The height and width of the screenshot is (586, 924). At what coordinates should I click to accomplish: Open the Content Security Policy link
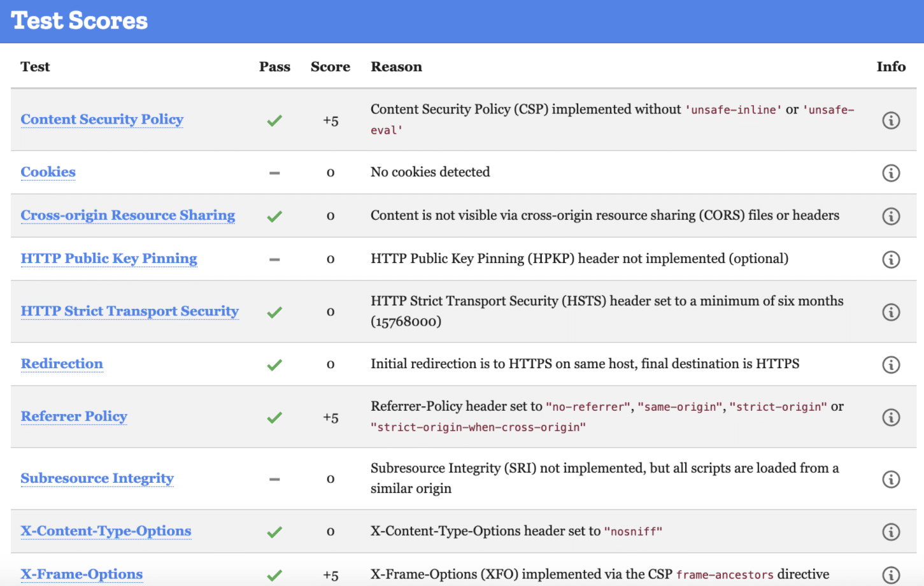point(102,120)
